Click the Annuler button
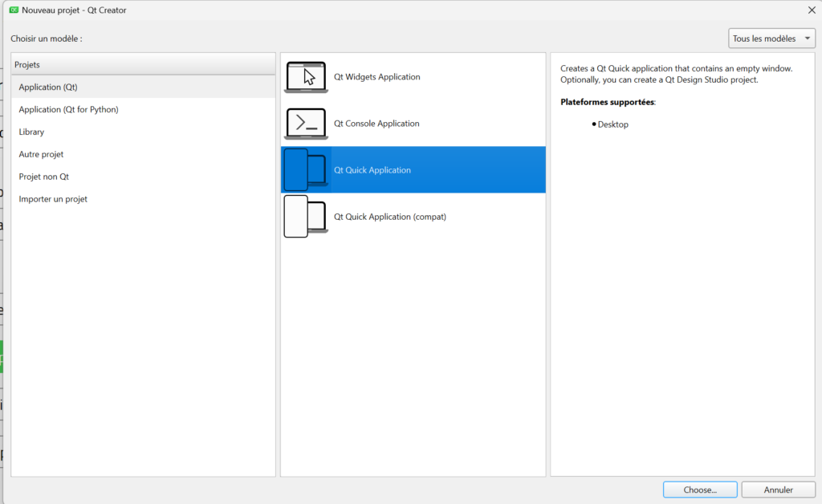The width and height of the screenshot is (822, 504). 778,490
